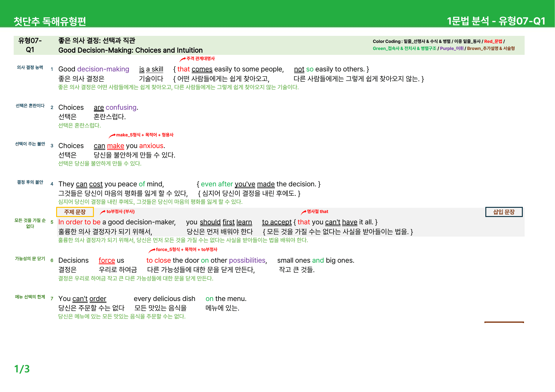Click '당신은 먼저 배워야 한다'
This screenshot has width=555, height=392.
pyautogui.click(x=220, y=232)
